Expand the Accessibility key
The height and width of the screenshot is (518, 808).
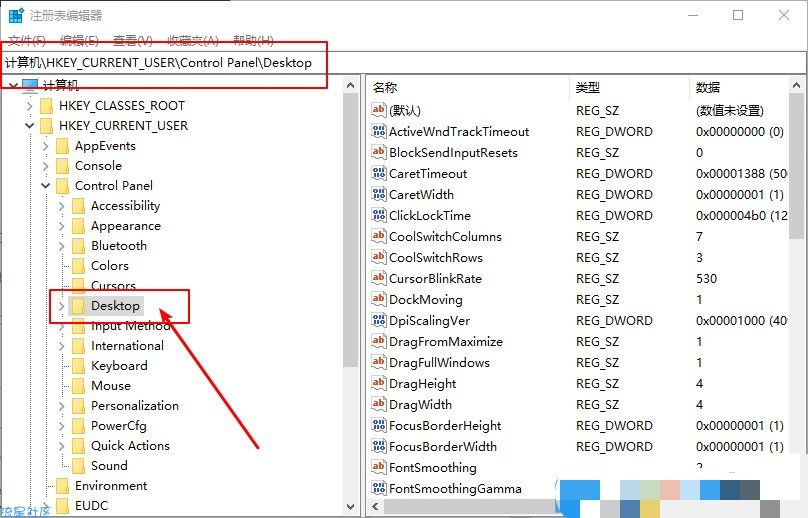[x=62, y=206]
